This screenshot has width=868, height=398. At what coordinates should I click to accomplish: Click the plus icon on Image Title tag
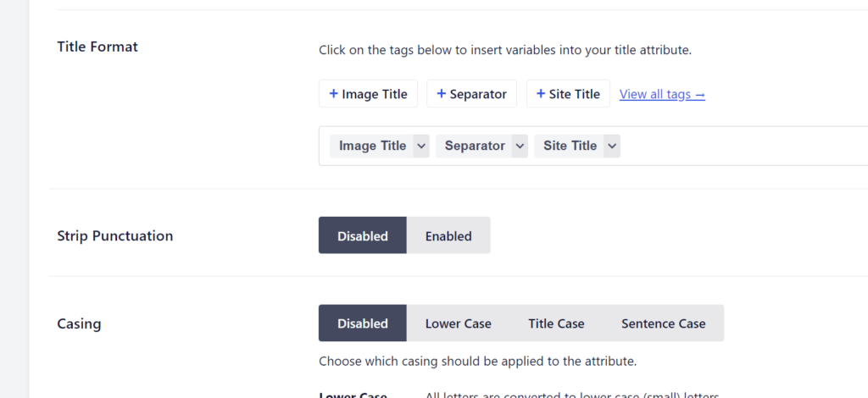pos(333,94)
